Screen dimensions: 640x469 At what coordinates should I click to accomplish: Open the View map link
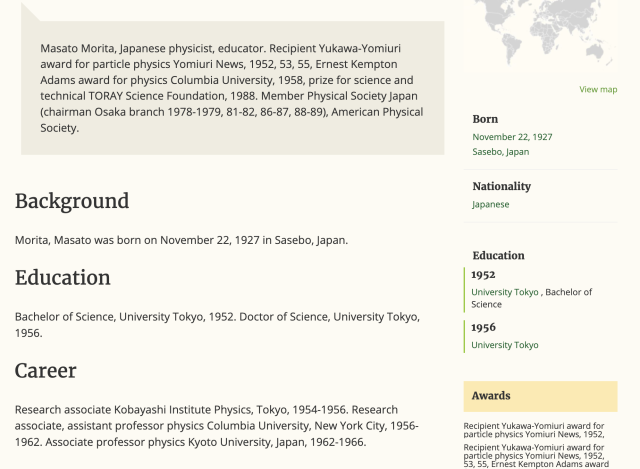click(x=598, y=89)
